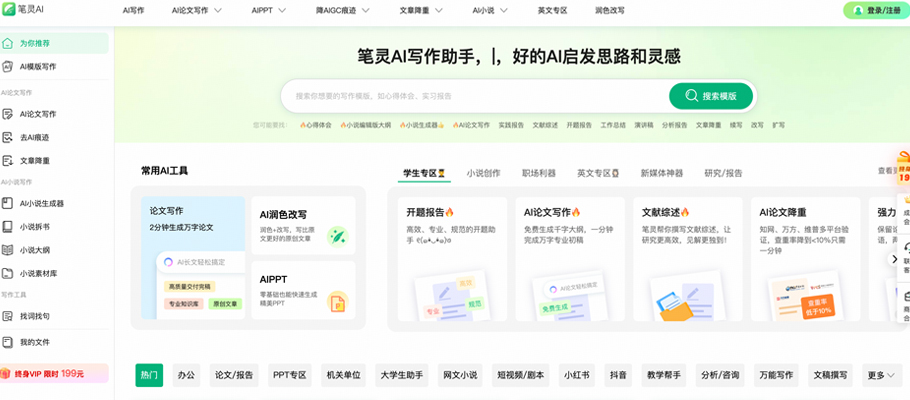Viewport: 910px width, 400px height.
Task: Select the 分析/咨询 category button
Action: (720, 375)
